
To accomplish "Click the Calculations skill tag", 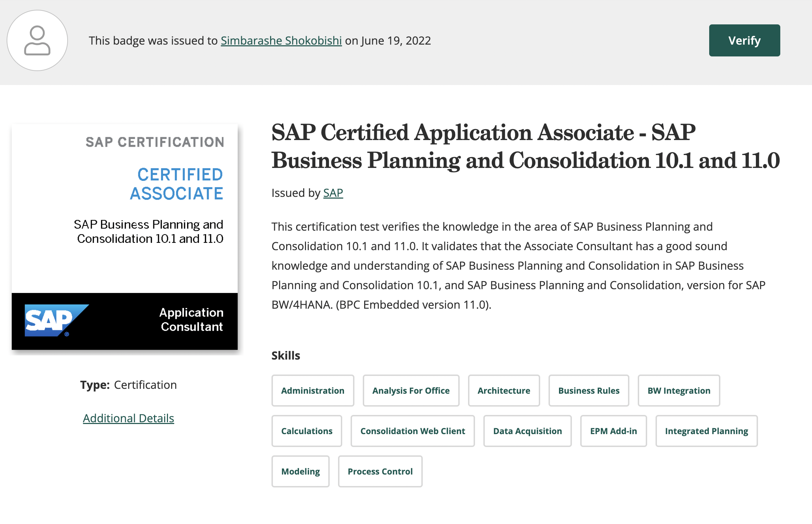I will tap(307, 431).
